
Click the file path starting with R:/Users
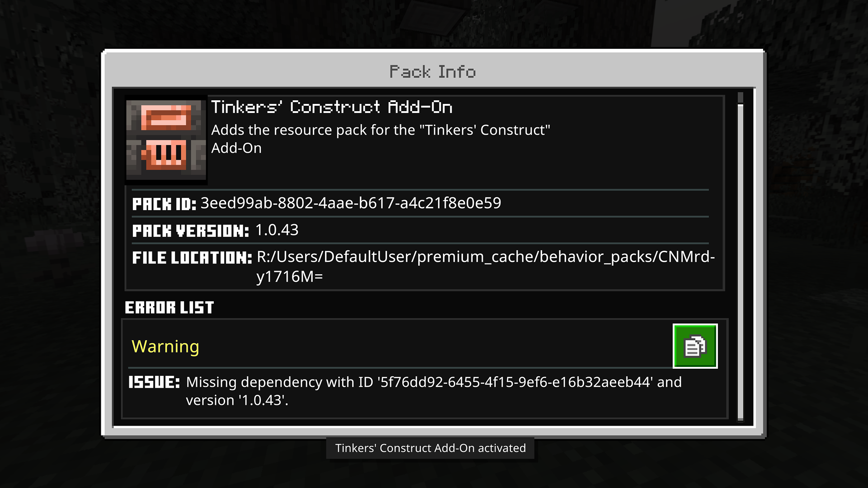486,257
